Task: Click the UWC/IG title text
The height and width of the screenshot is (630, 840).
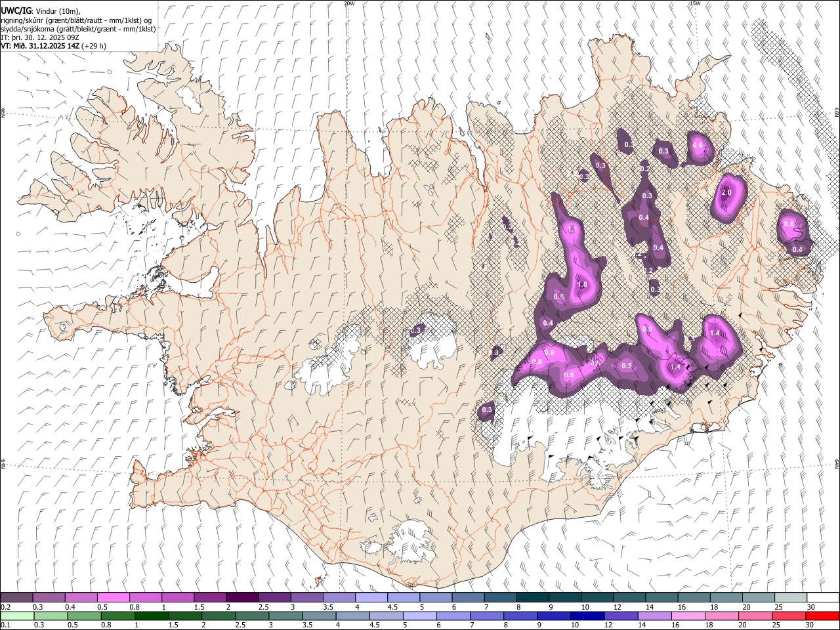Action: 16,11
